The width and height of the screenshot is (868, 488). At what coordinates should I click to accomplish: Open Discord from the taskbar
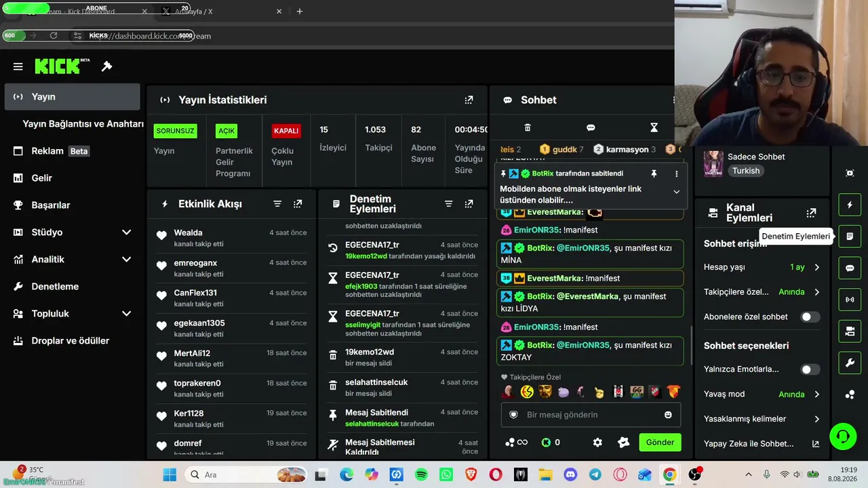click(x=570, y=475)
